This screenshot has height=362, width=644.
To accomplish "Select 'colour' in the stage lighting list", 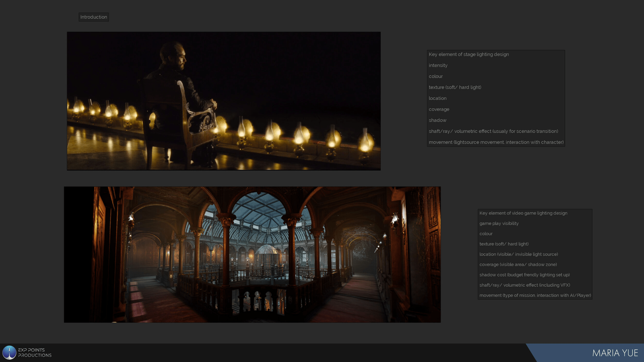I will coord(436,76).
